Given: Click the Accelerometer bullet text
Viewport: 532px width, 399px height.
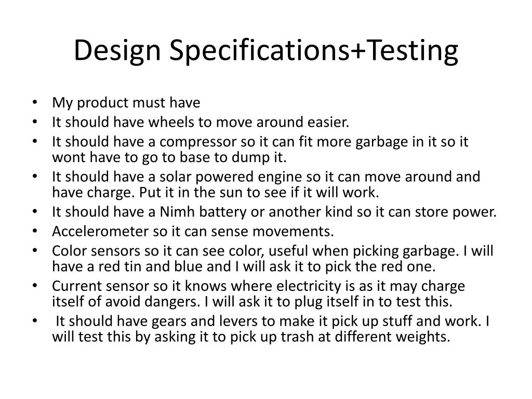Looking at the screenshot, I should pyautogui.click(x=193, y=231).
